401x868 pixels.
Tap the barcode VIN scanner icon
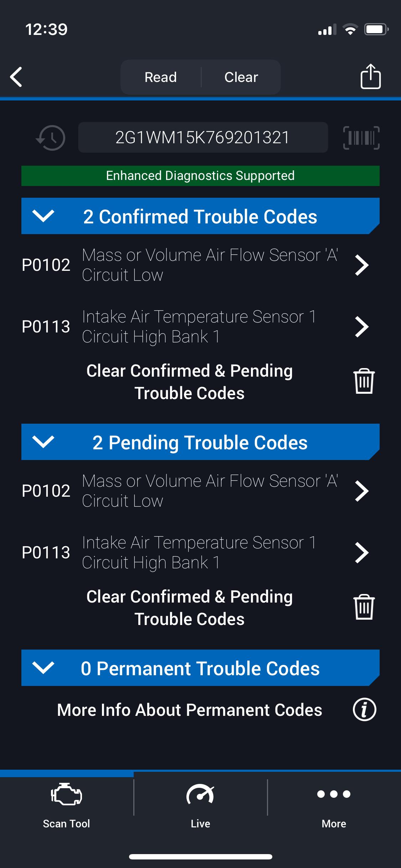point(361,138)
